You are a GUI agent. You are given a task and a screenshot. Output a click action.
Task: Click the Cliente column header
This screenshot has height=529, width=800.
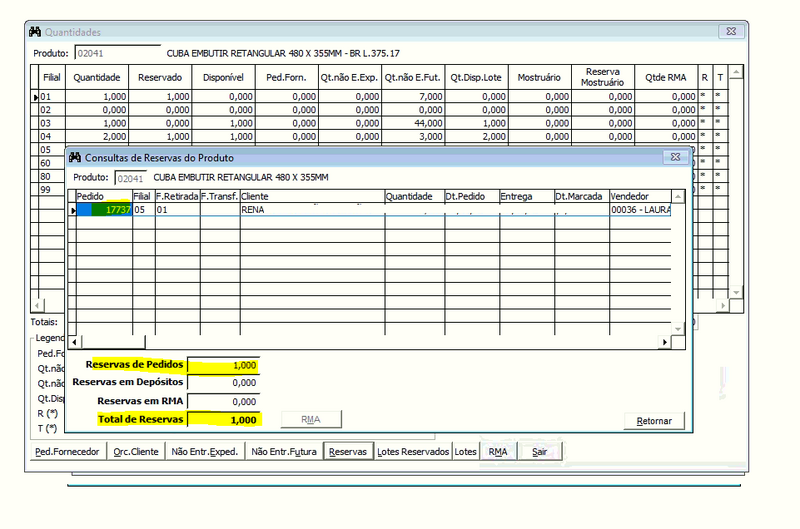click(312, 196)
